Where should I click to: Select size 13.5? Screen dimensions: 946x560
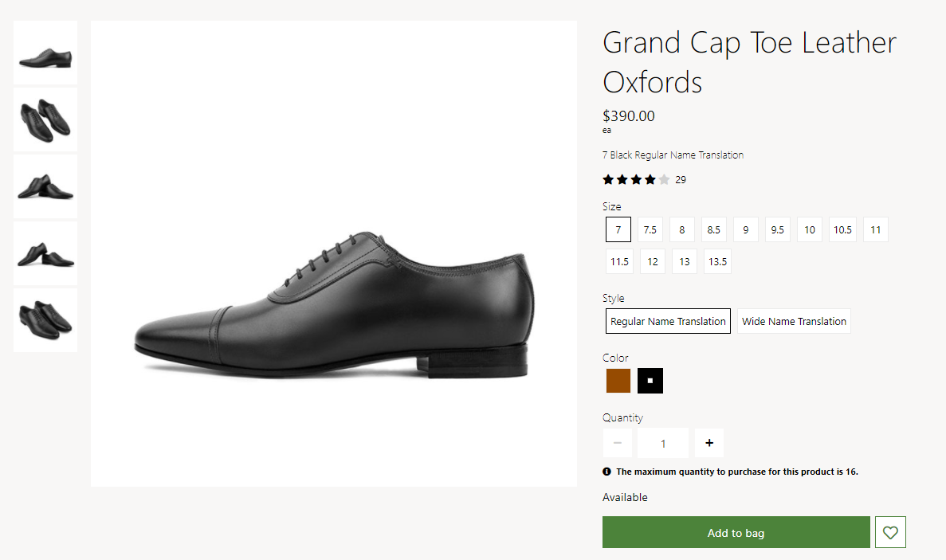coord(716,261)
